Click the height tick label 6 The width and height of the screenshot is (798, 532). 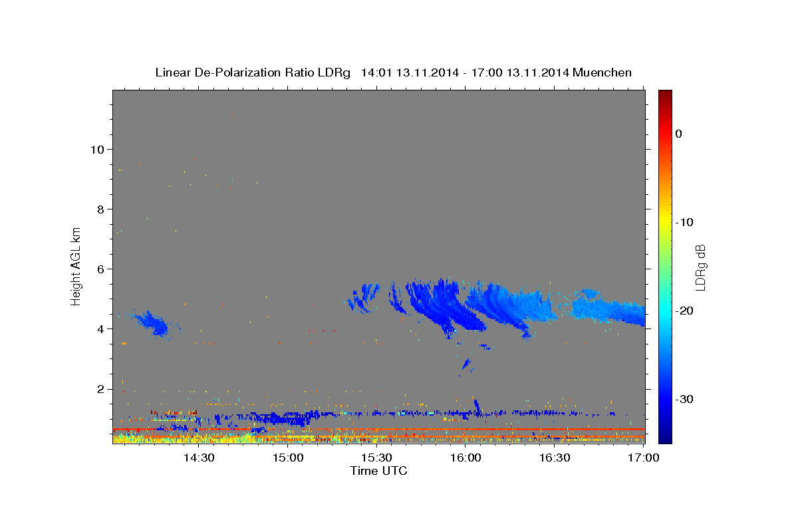coord(99,269)
